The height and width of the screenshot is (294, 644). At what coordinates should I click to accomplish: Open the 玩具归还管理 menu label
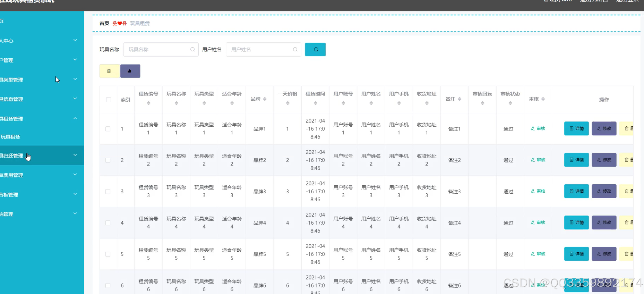11,156
